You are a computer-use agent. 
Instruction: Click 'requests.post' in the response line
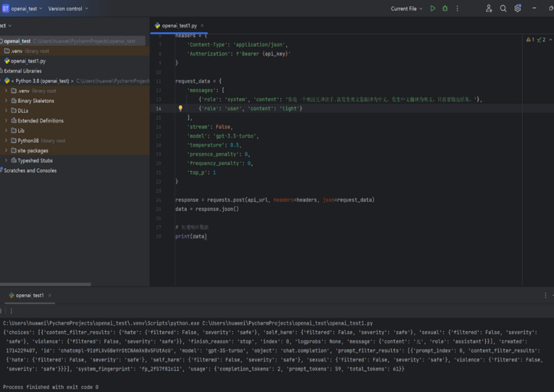(x=226, y=200)
